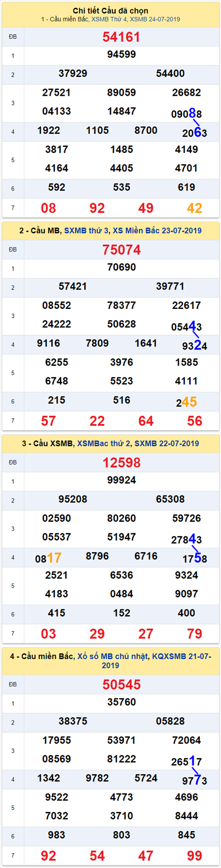Click fourth prize number 9773
The image size is (221, 868).
pyautogui.click(x=195, y=780)
